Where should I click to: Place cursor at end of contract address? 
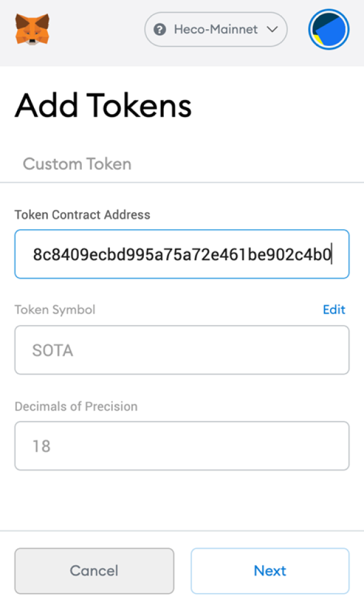point(332,255)
